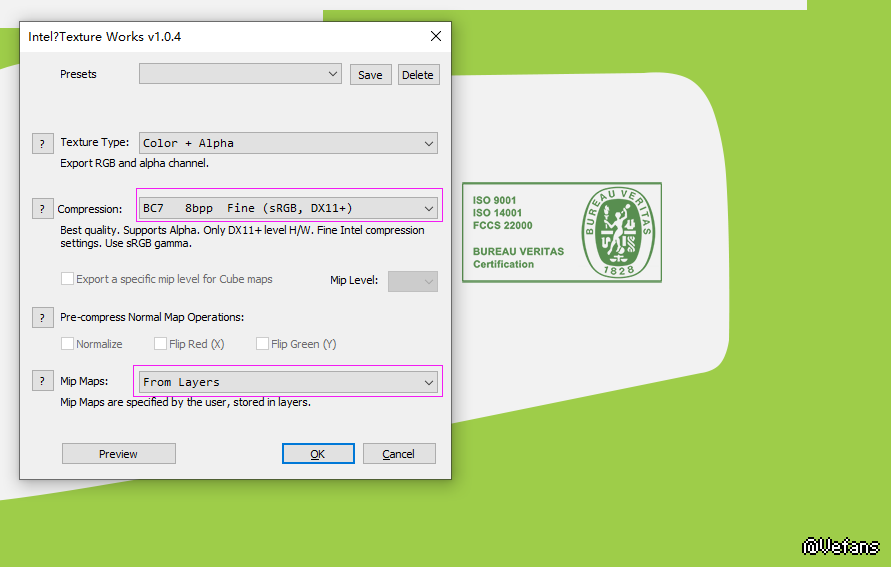Open the Presets dropdown
This screenshot has width=891, height=567.
pos(240,74)
